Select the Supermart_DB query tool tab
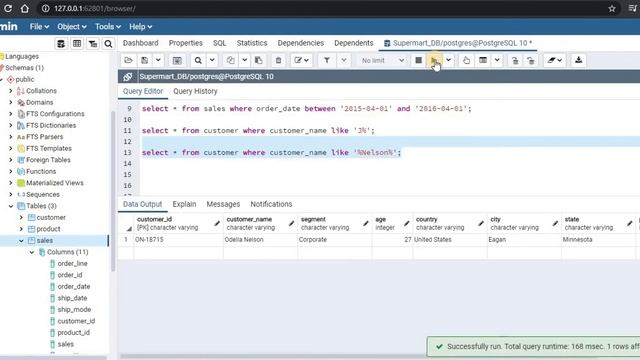 click(x=458, y=43)
